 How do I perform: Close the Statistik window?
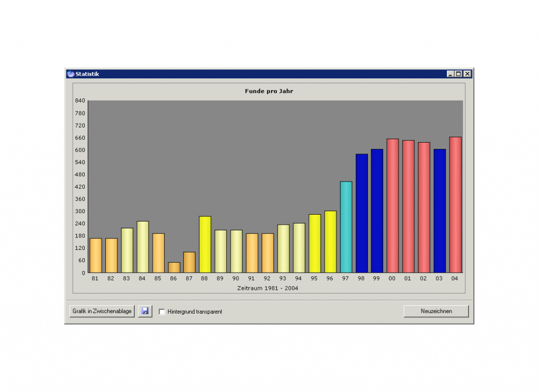pyautogui.click(x=467, y=74)
